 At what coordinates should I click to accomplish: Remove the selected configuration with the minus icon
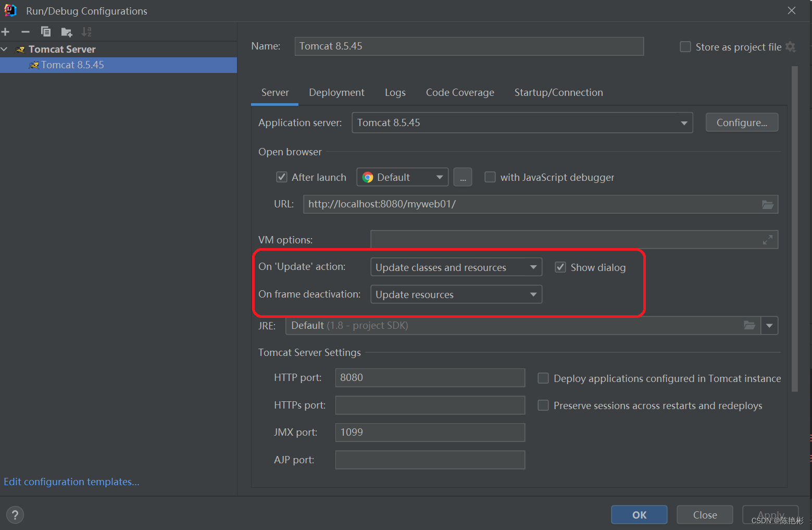pyautogui.click(x=25, y=32)
